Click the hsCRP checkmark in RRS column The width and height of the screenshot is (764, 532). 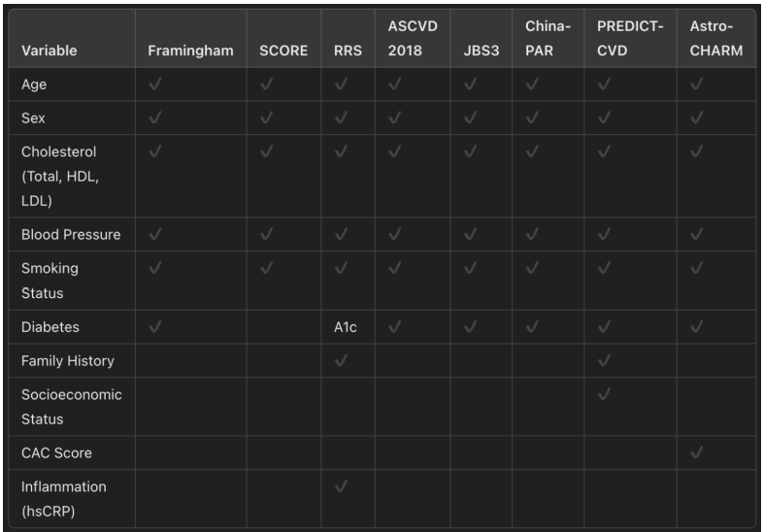[x=340, y=486]
